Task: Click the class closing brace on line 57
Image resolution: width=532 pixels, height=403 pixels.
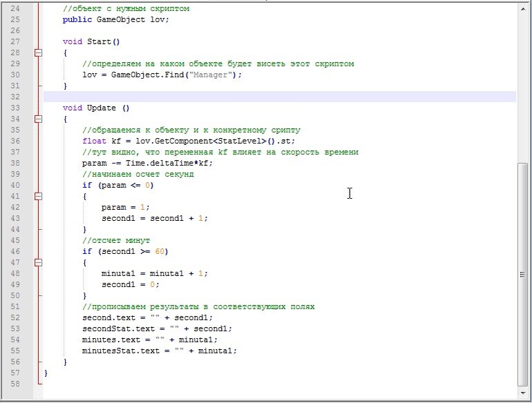Action: click(x=46, y=373)
